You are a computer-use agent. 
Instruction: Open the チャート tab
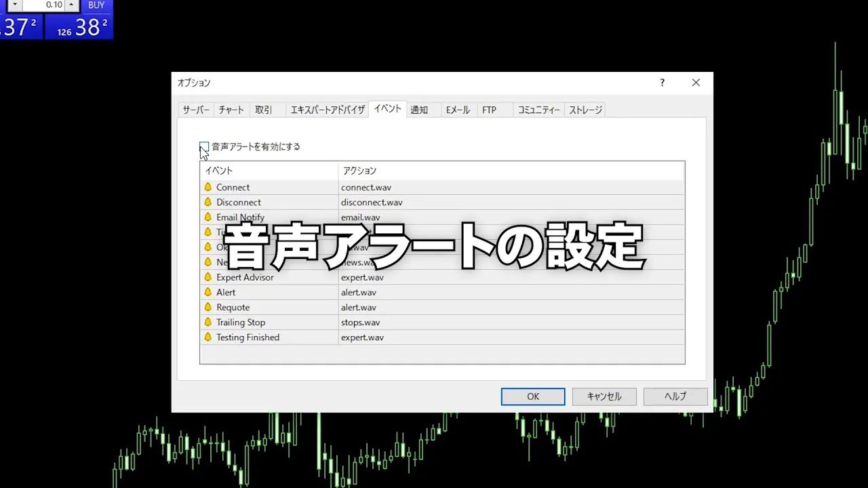click(x=231, y=110)
